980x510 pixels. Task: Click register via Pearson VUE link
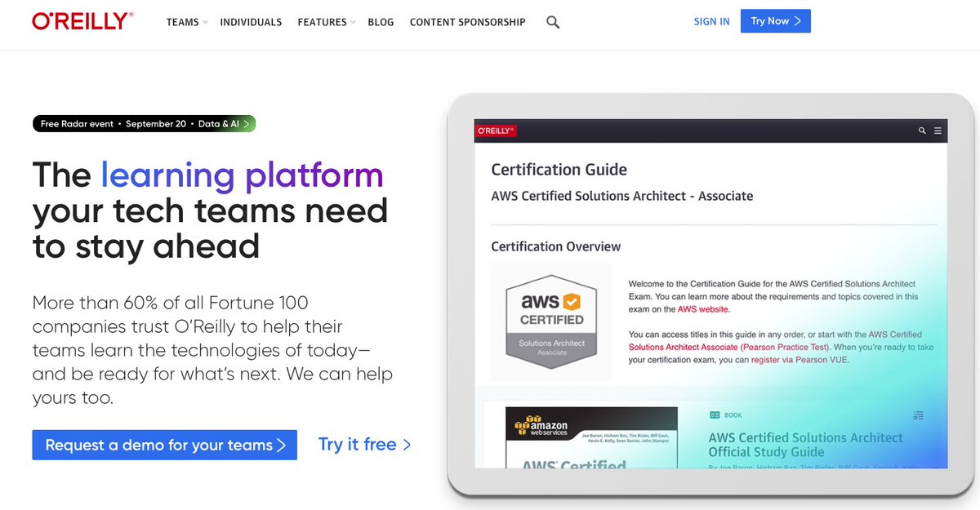tap(800, 359)
